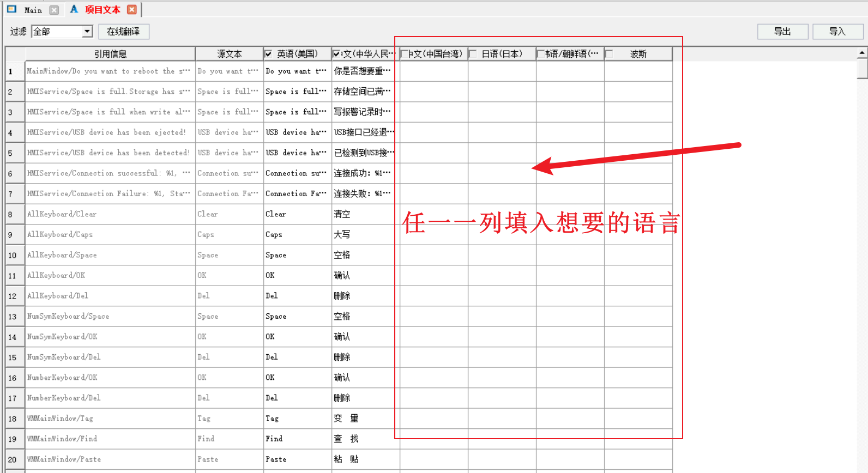Click the English column cell Paste

(x=297, y=459)
